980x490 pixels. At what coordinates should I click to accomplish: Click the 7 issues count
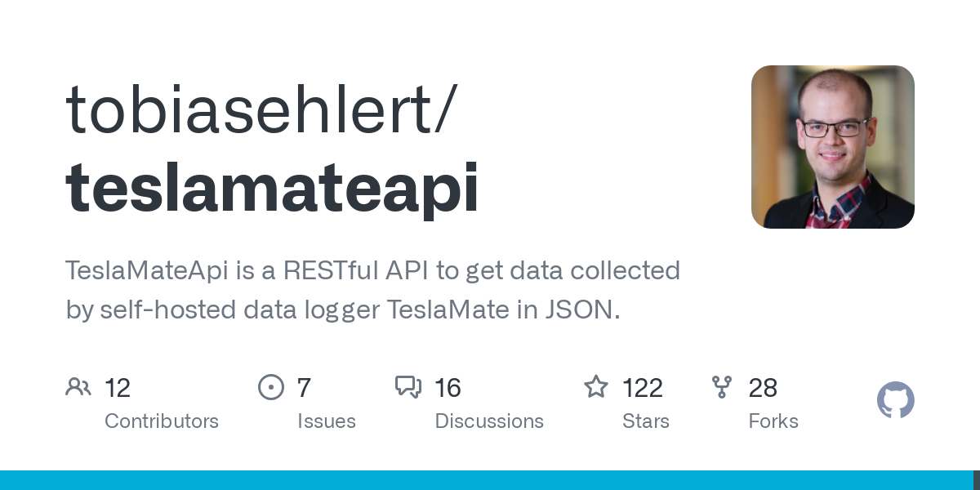coord(304,387)
